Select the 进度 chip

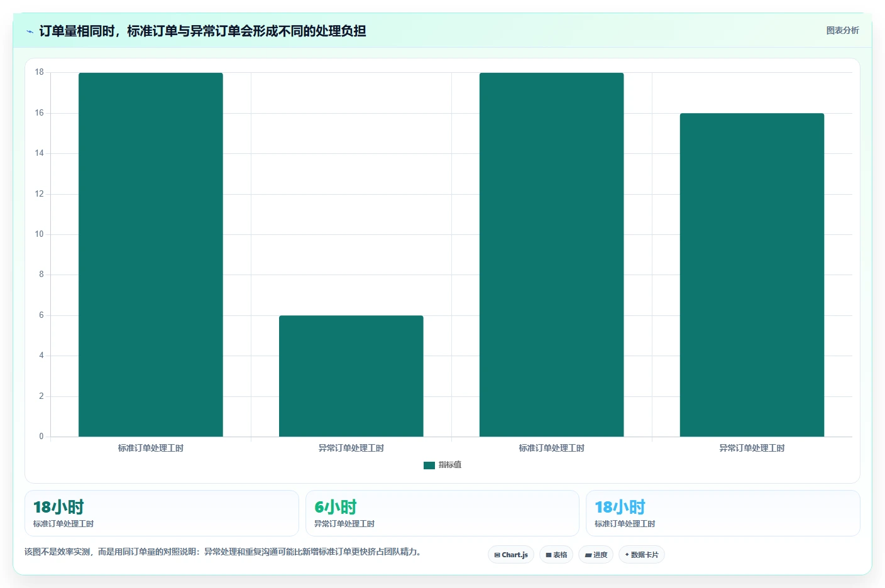[x=596, y=555]
